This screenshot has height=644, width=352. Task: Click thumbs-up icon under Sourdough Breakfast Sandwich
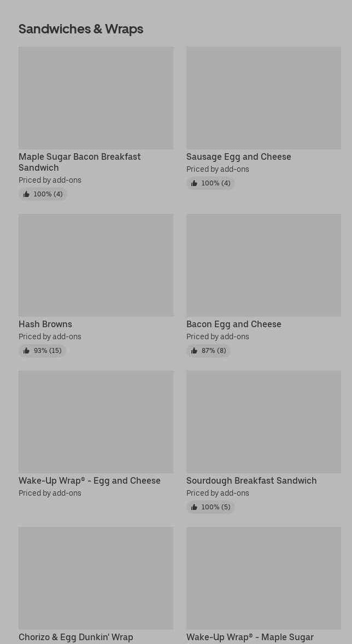coord(194,507)
